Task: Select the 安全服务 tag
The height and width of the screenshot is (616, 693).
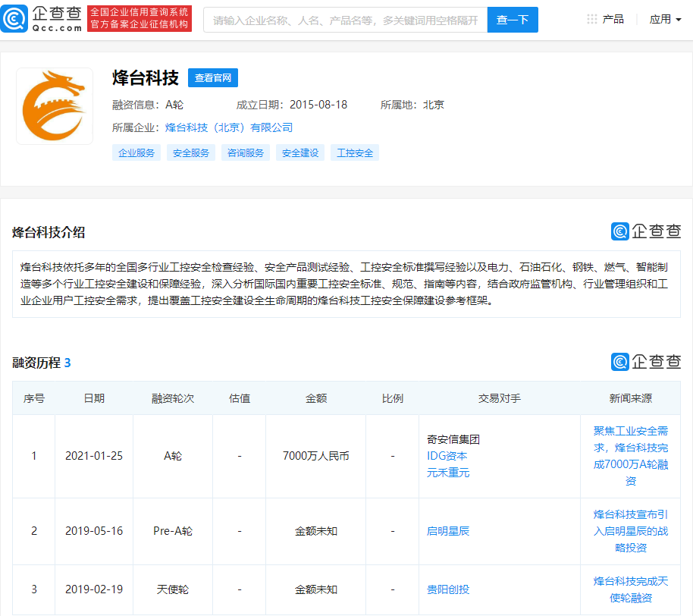Action: click(191, 153)
